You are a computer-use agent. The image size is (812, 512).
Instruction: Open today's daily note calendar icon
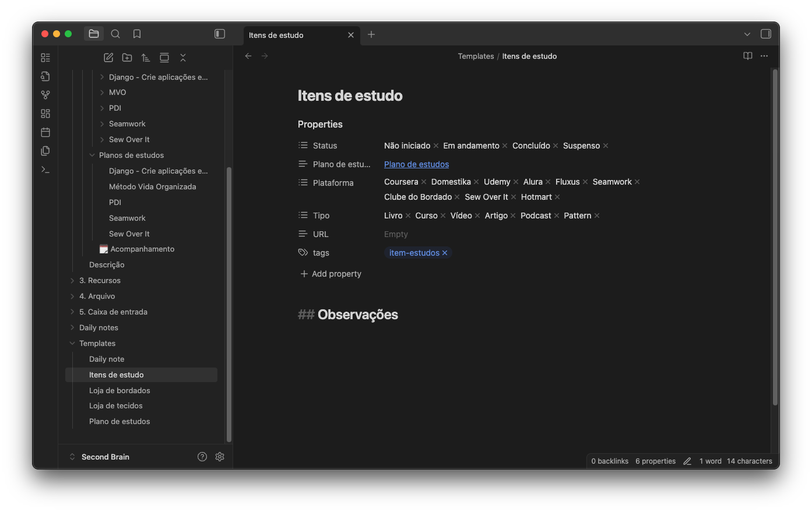(45, 132)
